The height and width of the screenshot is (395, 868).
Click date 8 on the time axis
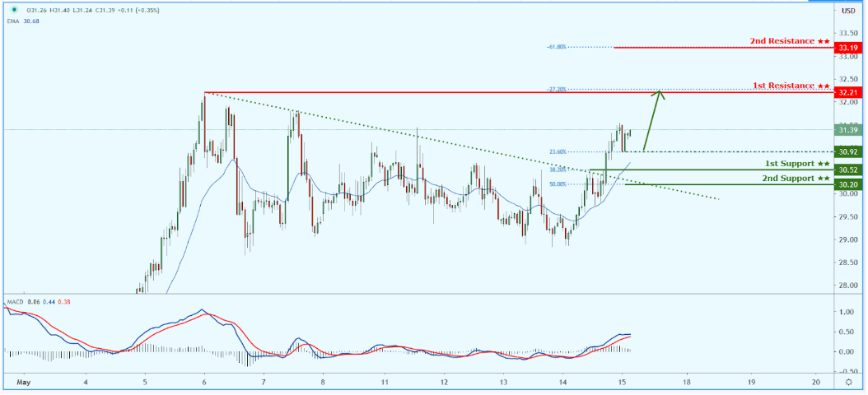[322, 383]
